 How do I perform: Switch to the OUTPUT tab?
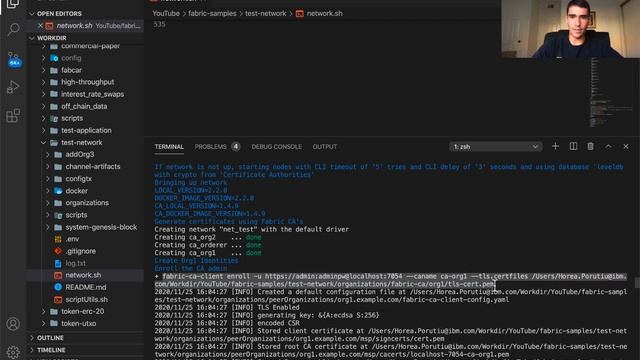coord(325,147)
